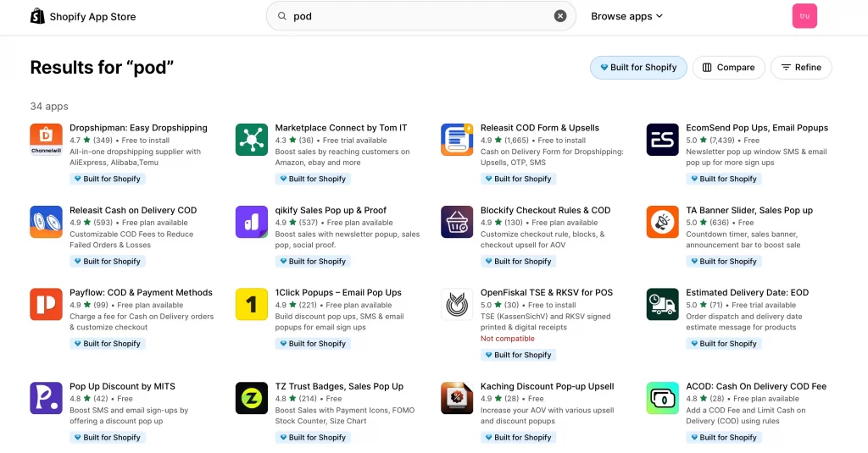Click the 'Not compatible' text under OpenFiskal
This screenshot has height=453, width=868.
(508, 339)
